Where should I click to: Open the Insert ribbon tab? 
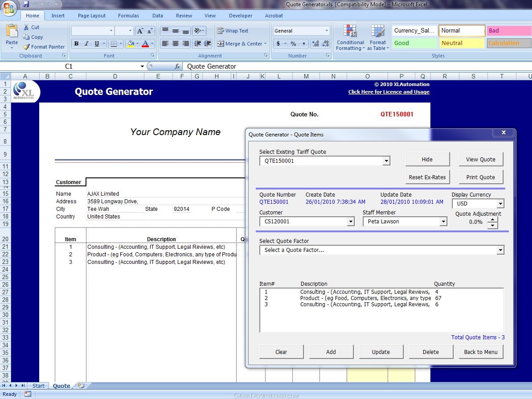click(x=58, y=16)
